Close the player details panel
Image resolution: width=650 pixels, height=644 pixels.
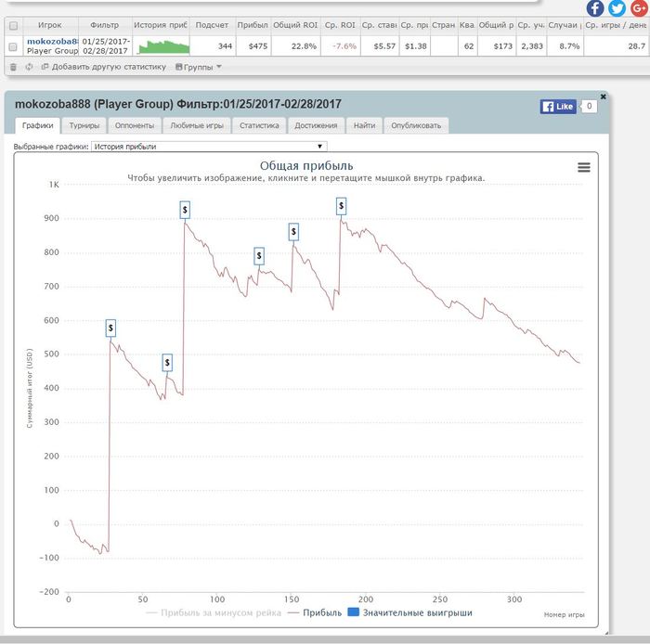pos(604,97)
